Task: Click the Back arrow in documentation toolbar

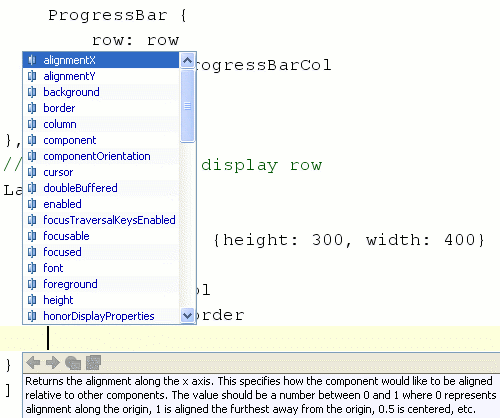Action: pyautogui.click(x=33, y=363)
